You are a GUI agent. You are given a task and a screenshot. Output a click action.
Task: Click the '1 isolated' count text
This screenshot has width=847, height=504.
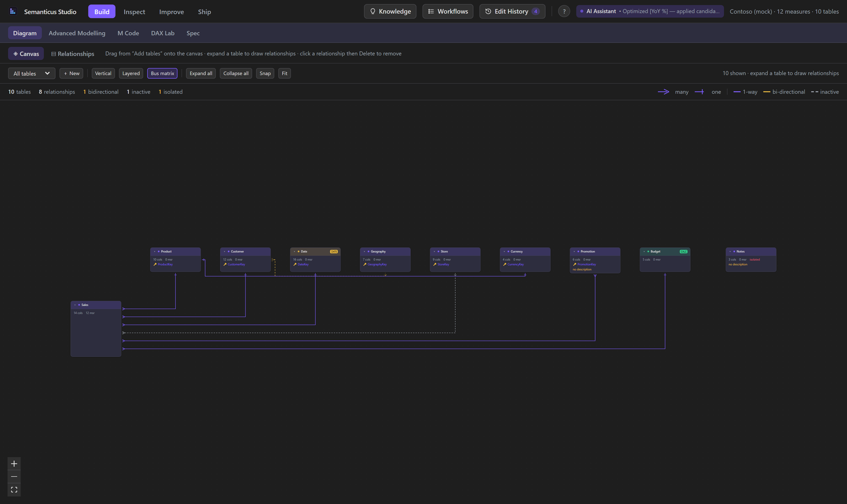coord(170,92)
